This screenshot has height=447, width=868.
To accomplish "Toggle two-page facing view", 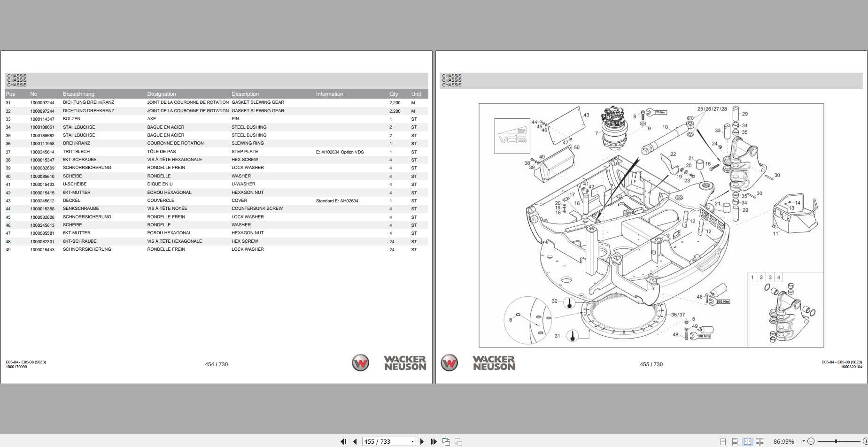I will coord(747,441).
